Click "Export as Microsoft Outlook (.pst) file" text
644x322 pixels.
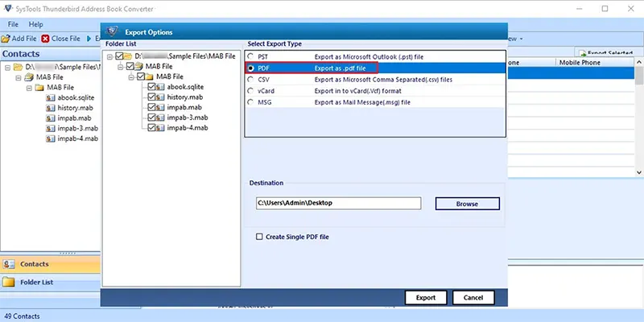[369, 56]
